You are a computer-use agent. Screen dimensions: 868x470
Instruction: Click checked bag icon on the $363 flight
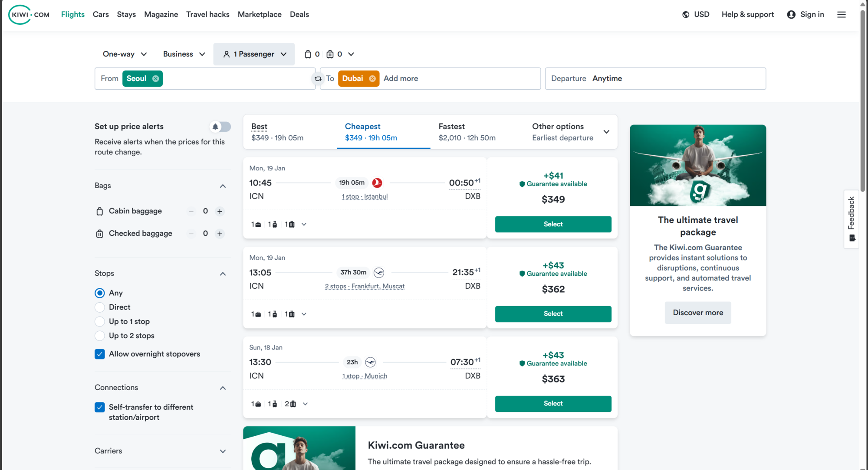coord(293,404)
